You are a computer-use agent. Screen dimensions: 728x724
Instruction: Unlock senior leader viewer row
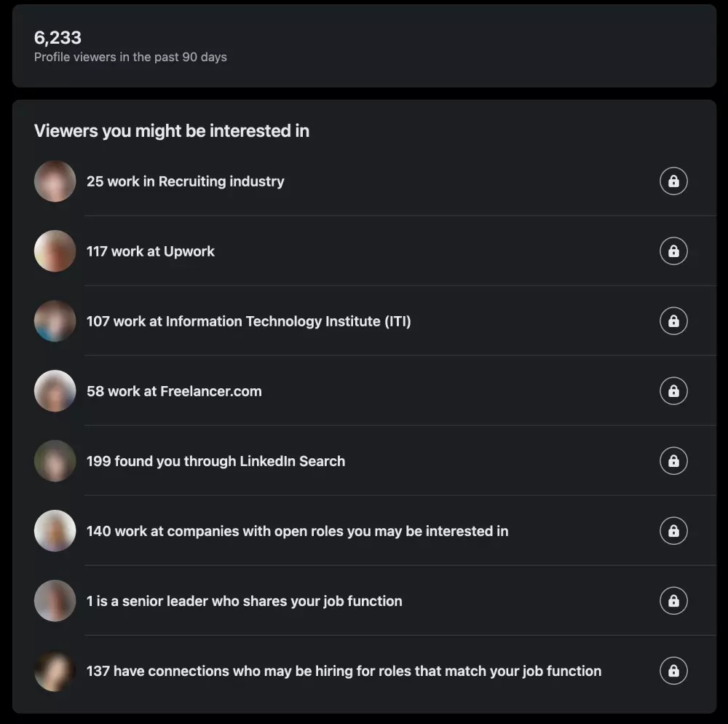[x=673, y=601]
